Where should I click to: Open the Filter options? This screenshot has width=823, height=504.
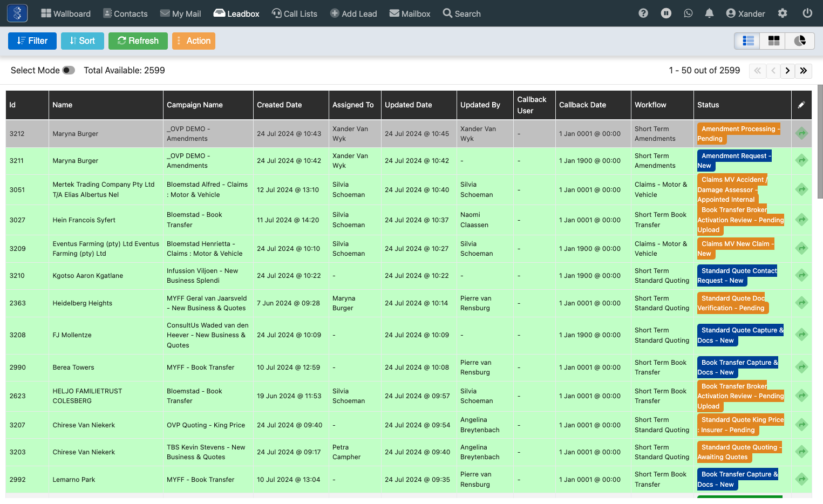point(32,41)
